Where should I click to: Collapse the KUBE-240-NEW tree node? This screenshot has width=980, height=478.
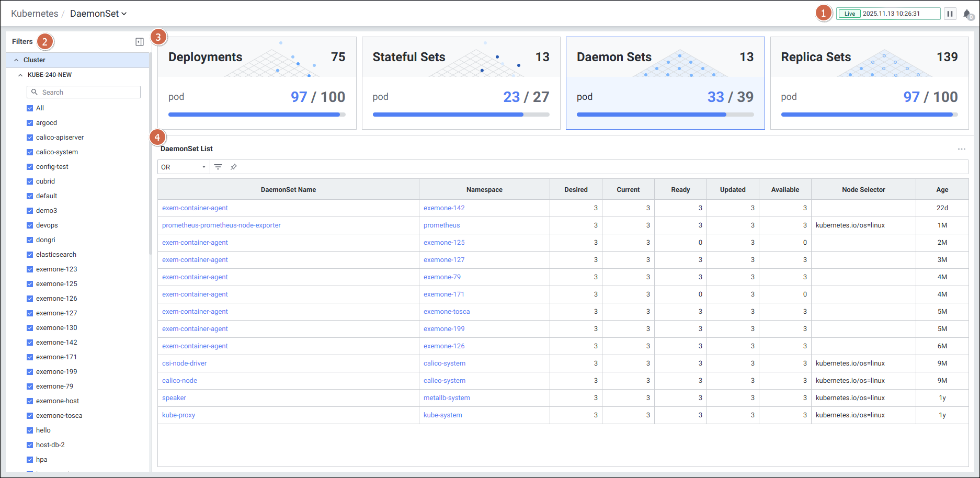[x=20, y=75]
